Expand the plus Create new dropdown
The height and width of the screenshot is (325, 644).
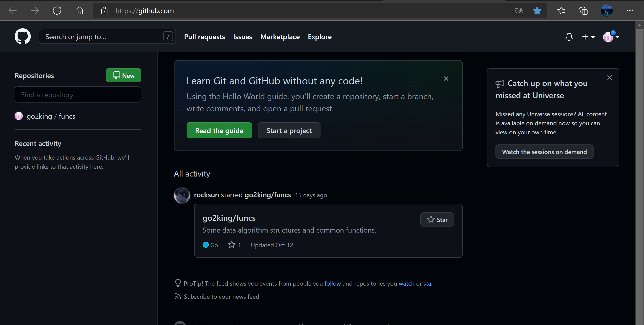pyautogui.click(x=588, y=37)
